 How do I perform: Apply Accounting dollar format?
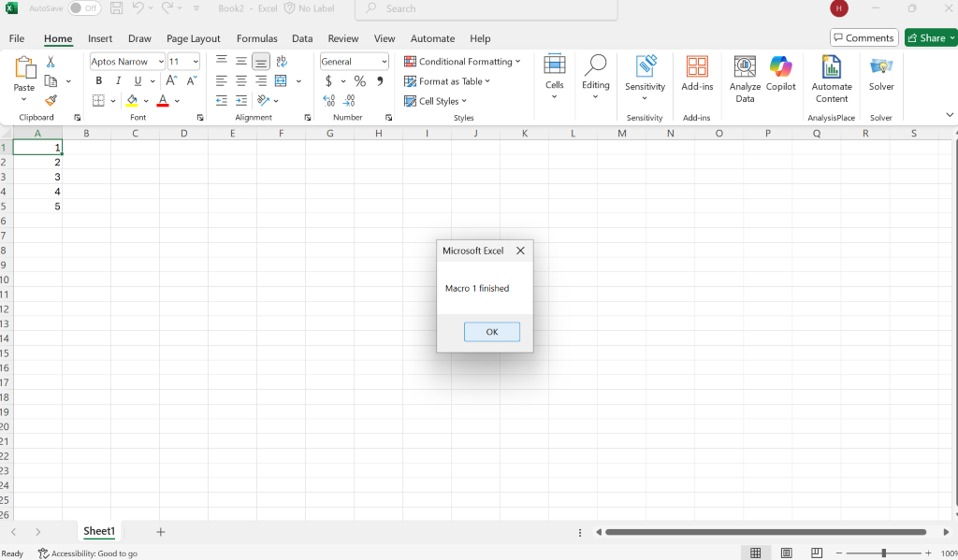[328, 80]
